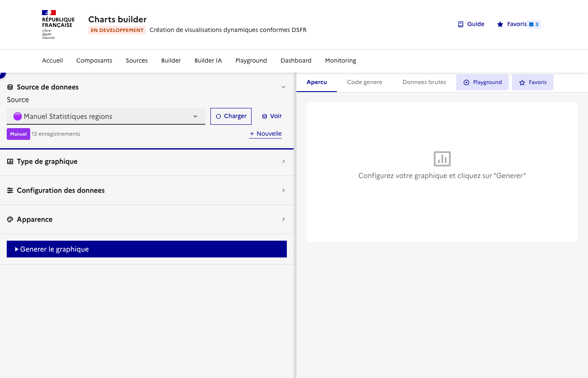Image resolution: width=588 pixels, height=378 pixels.
Task: Click the sliders icon for Configuration des donnees
Action: coord(9,190)
